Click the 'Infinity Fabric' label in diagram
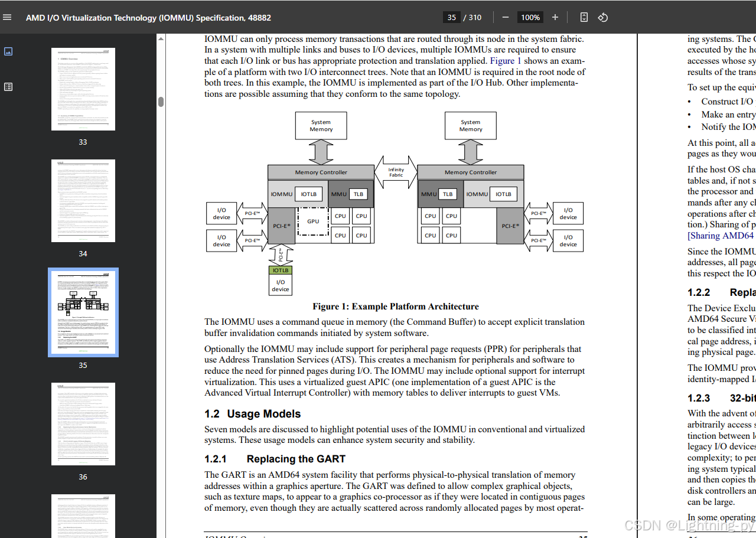This screenshot has width=756, height=538. (396, 172)
